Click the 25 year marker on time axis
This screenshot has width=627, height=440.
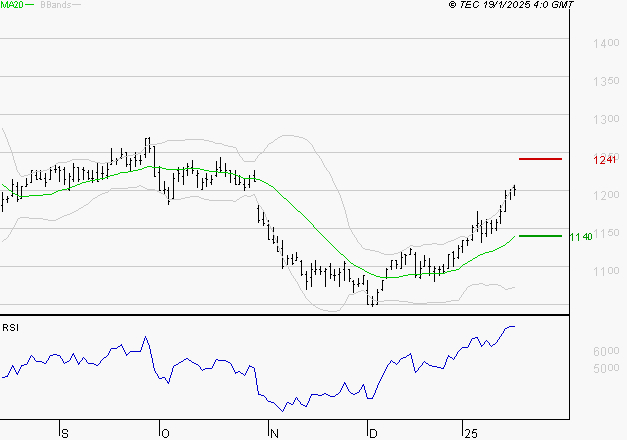tap(470, 433)
